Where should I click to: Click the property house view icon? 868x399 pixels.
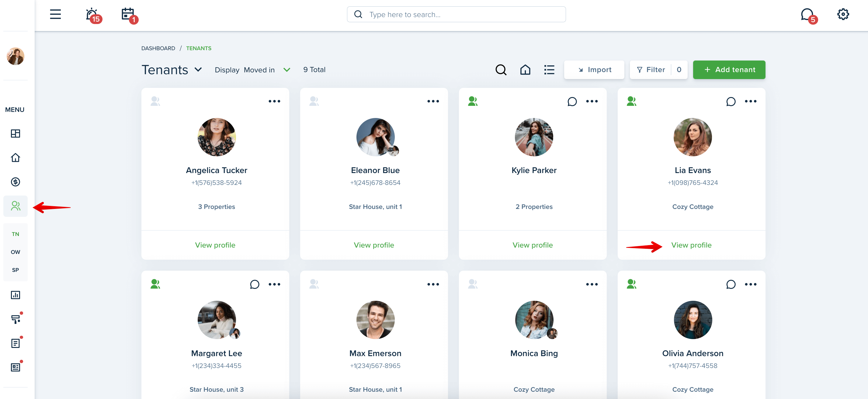pyautogui.click(x=525, y=70)
